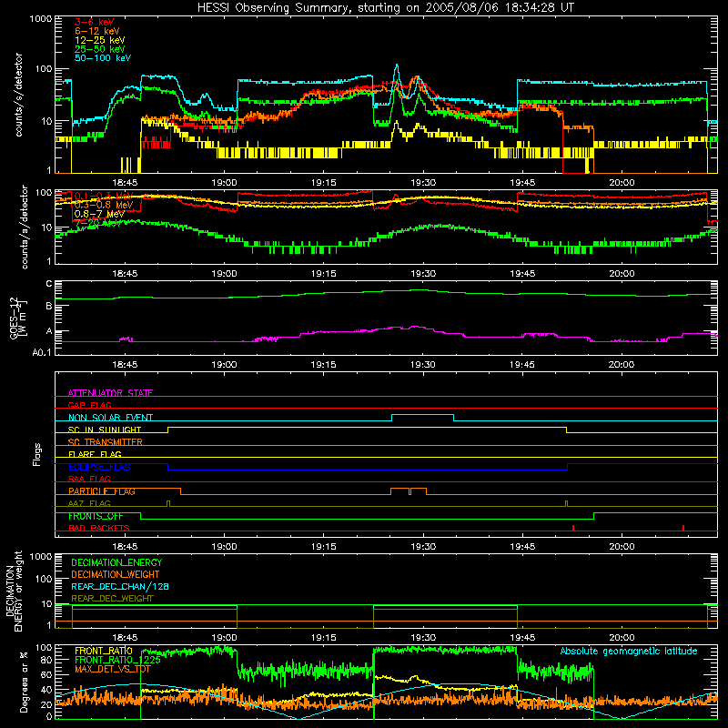The height and width of the screenshot is (728, 728).
Task: Click the DECIMATION_WEIGHT legend label
Action: click(116, 574)
